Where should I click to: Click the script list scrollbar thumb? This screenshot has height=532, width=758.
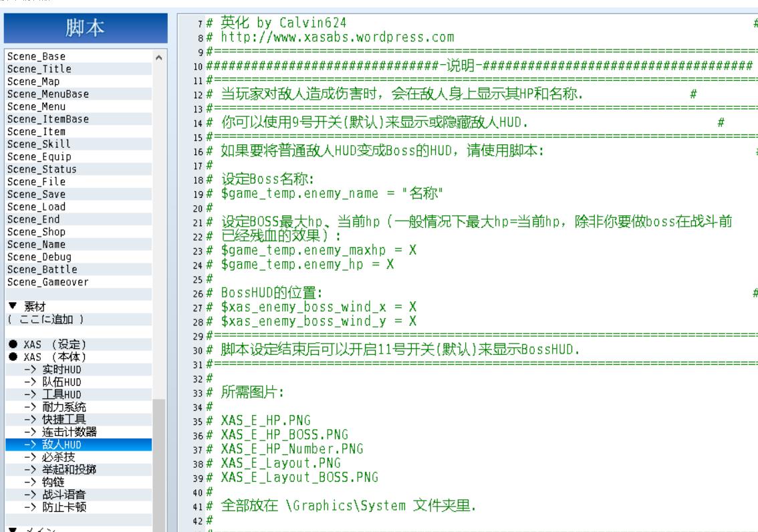pos(159,465)
